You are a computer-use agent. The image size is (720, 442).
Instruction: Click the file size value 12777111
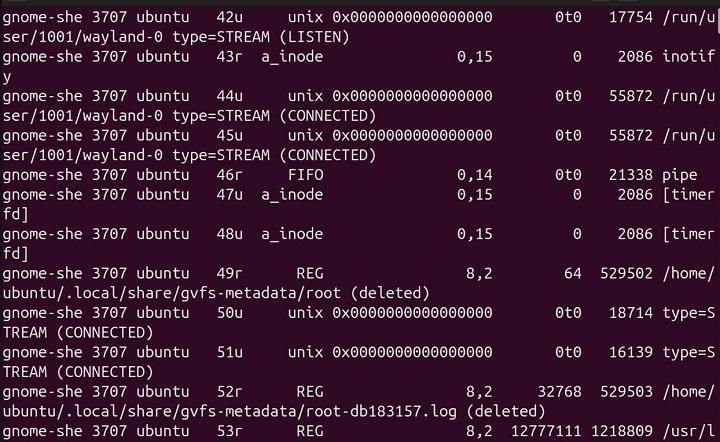pos(546,430)
